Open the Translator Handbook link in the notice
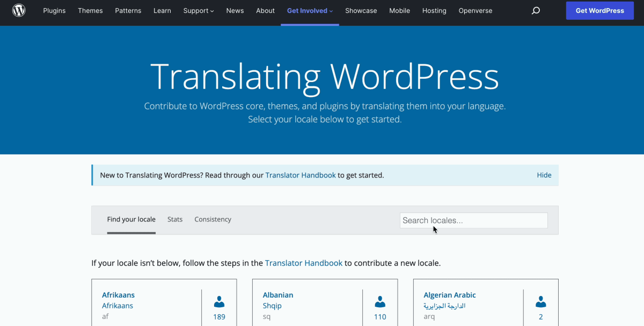 [x=301, y=175]
